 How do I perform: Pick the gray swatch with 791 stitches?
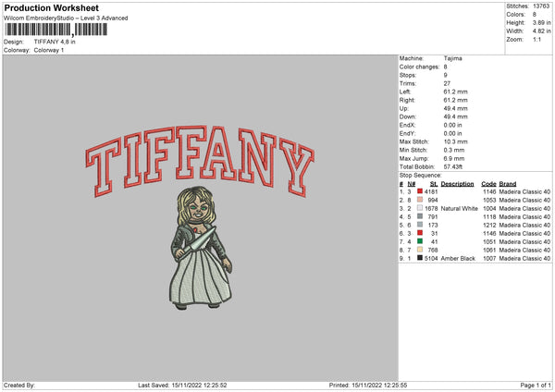point(421,216)
